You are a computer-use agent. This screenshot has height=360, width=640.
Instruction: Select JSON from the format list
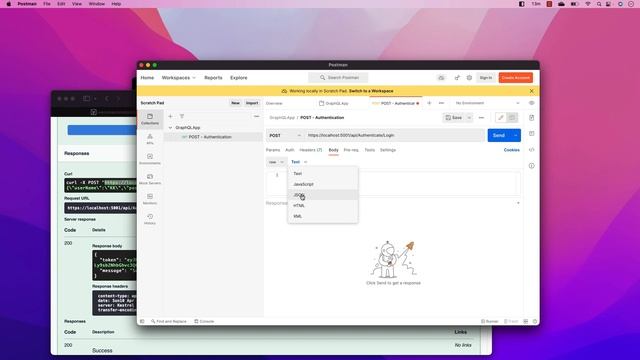[323, 195]
